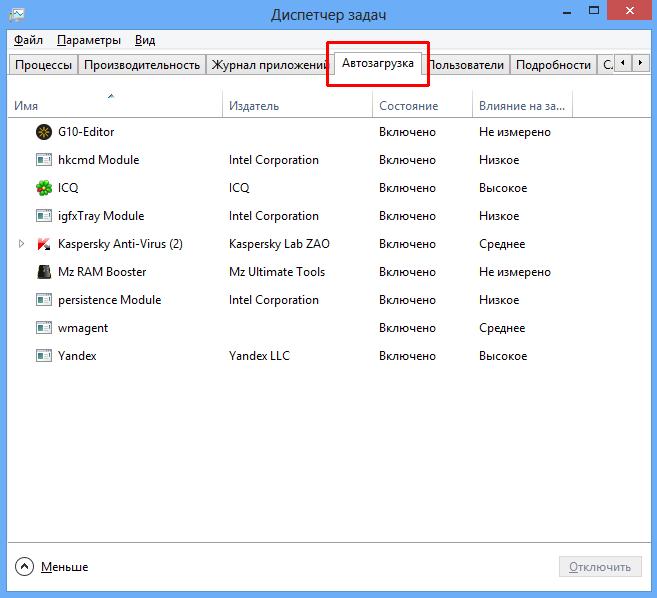This screenshot has width=657, height=598.
Task: Click Не измерено in the G10-Editor row
Action: click(x=515, y=132)
